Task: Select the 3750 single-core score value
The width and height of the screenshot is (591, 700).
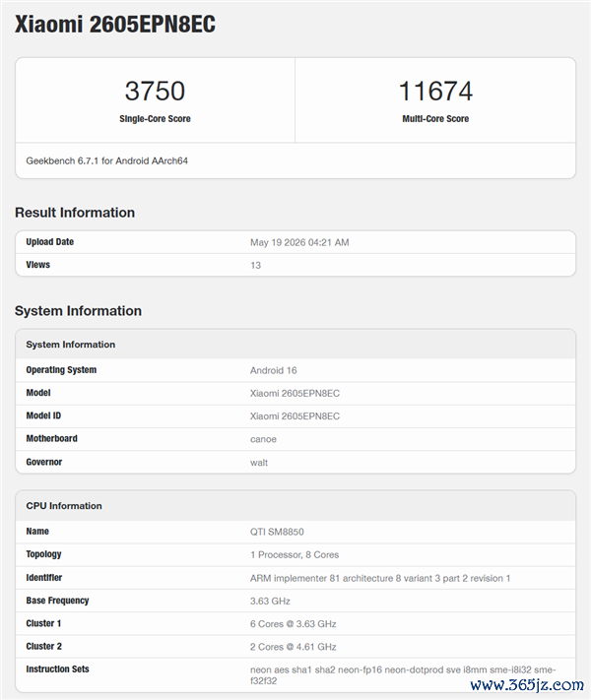Action: coord(155,92)
